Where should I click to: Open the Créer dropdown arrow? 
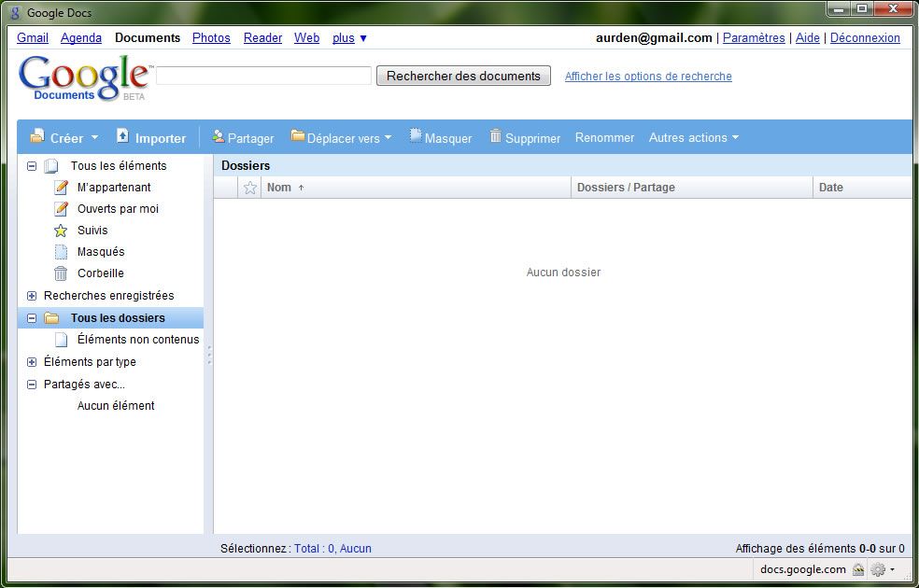[94, 137]
